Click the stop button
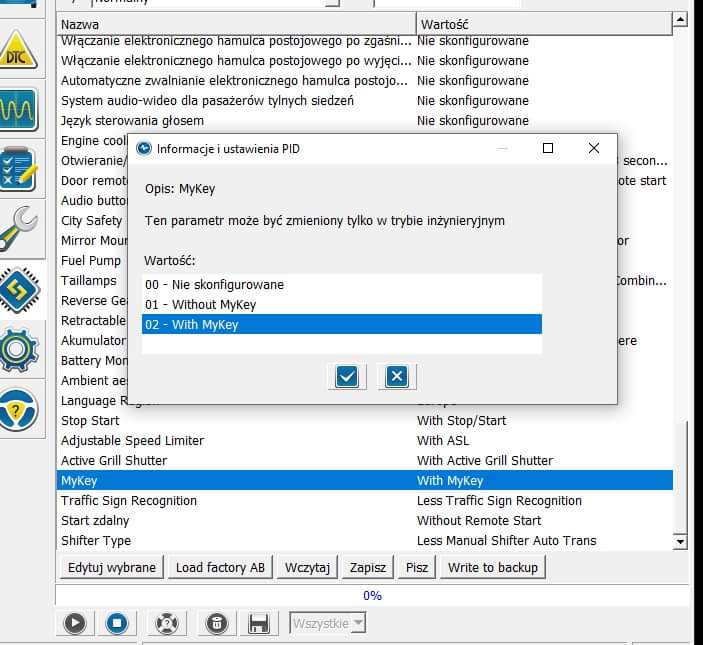 pyautogui.click(x=117, y=623)
